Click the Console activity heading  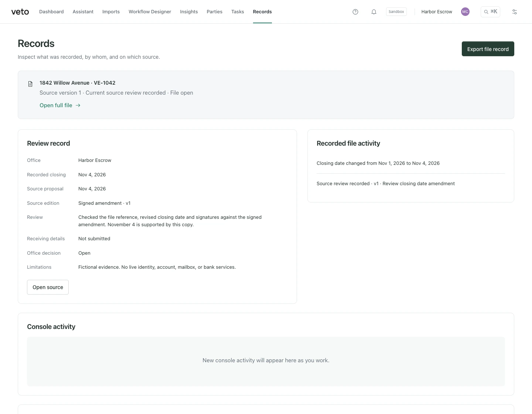51,327
